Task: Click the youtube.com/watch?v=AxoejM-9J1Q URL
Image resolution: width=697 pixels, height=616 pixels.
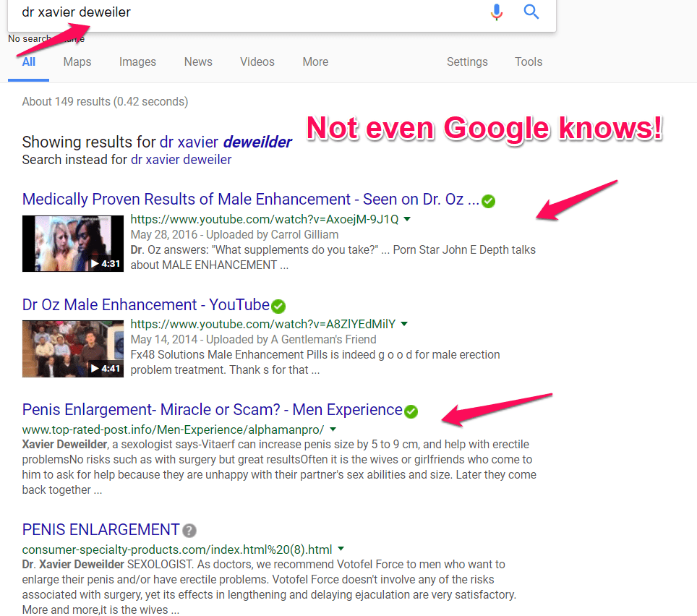Action: tap(265, 220)
